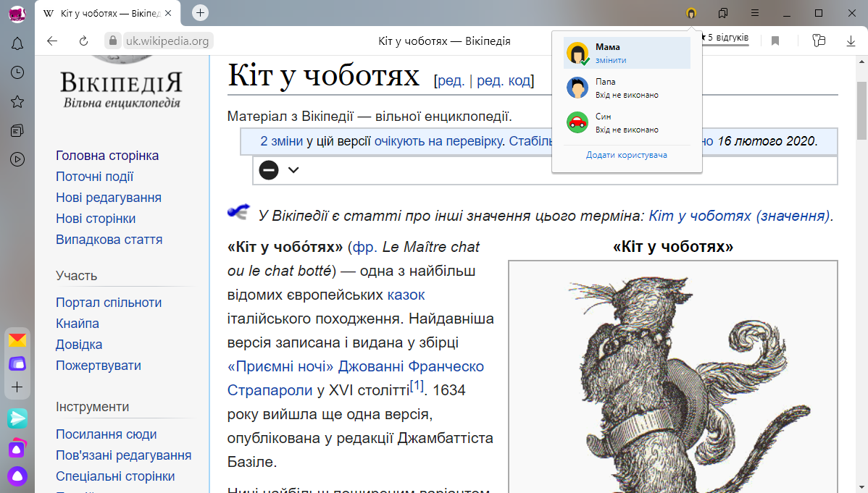Open Спеціальні сторінки

coord(115,476)
